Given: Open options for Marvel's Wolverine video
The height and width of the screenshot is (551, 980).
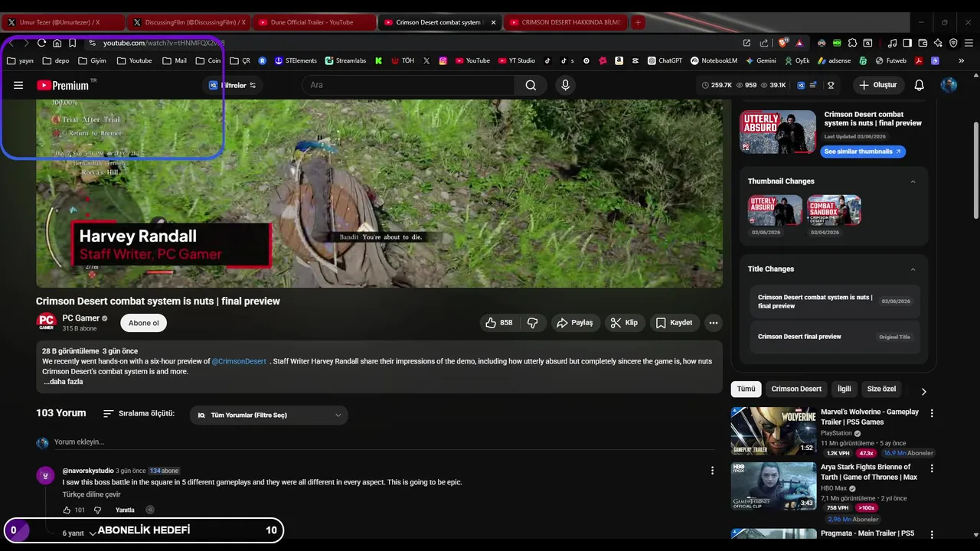Looking at the screenshot, I should [x=932, y=413].
